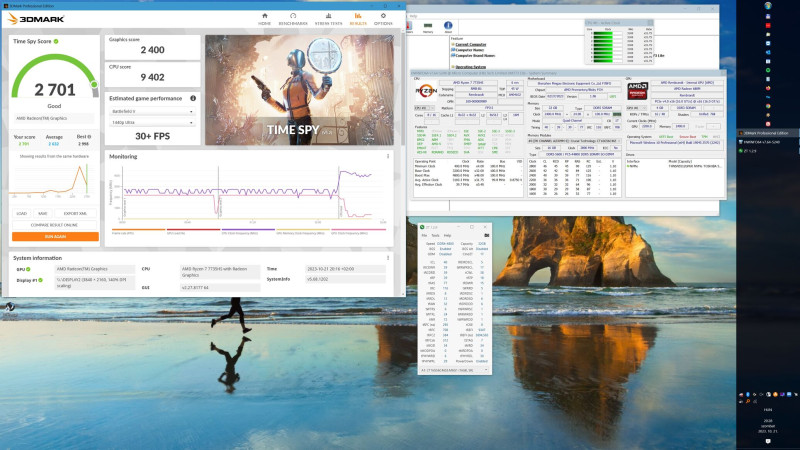The image size is (800, 450).
Task: Select Computer Brand Name in HWiNFO list
Action: click(x=474, y=56)
